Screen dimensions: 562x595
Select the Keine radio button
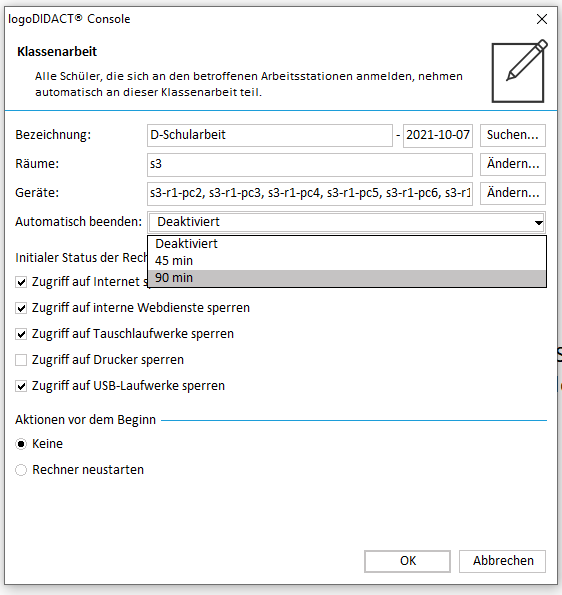[x=21, y=444]
